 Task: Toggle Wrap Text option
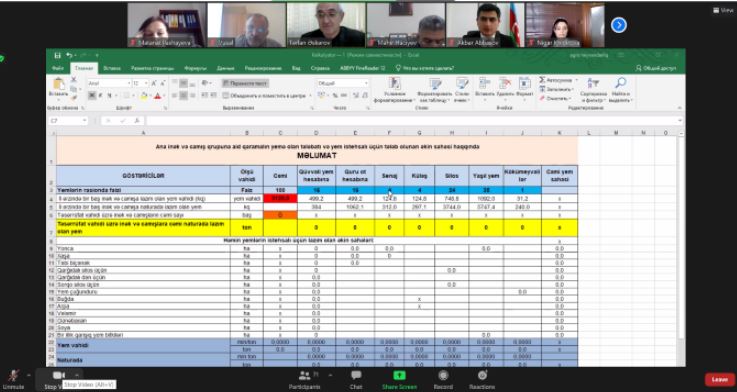(x=245, y=83)
